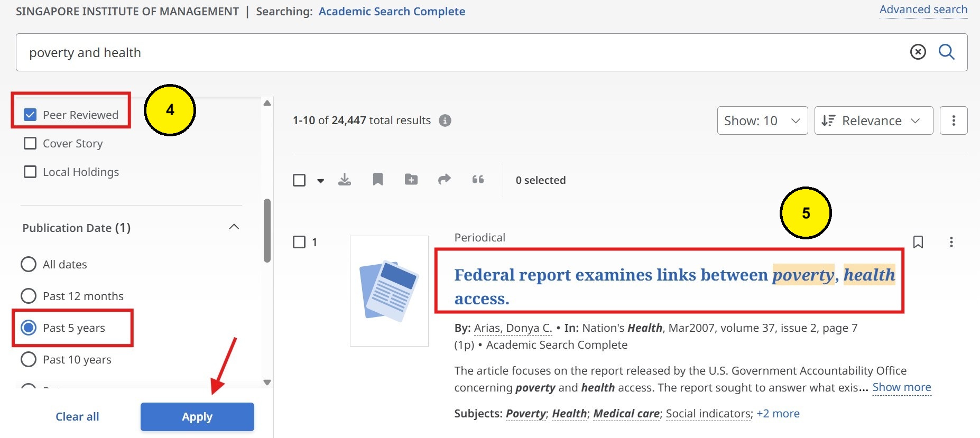The width and height of the screenshot is (980, 438).
Task: Click the Apply filters button
Action: [x=197, y=417]
